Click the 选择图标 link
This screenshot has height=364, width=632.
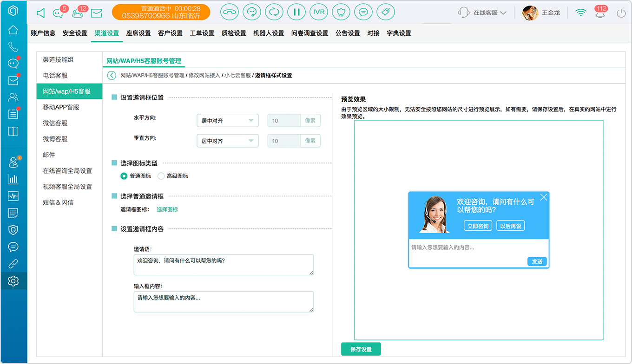coord(167,209)
